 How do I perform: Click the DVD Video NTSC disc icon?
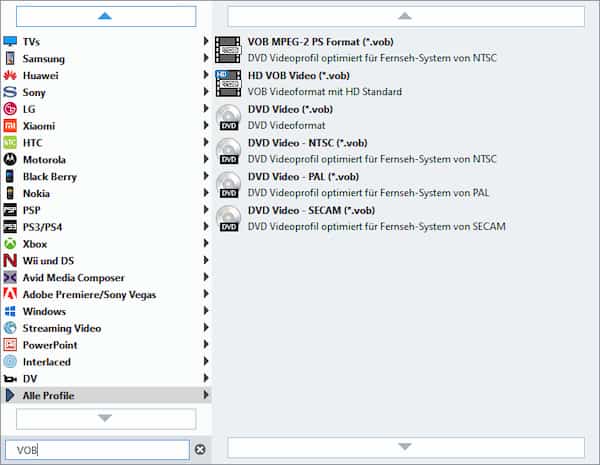point(228,151)
